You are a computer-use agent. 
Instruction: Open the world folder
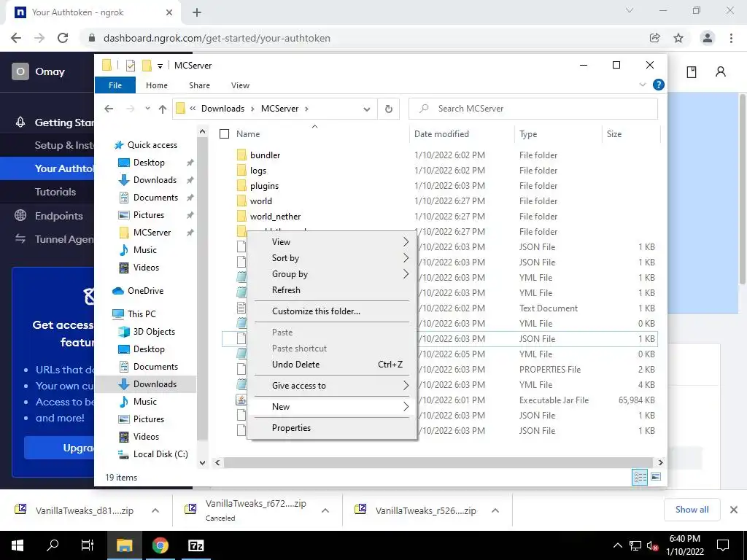click(x=260, y=201)
